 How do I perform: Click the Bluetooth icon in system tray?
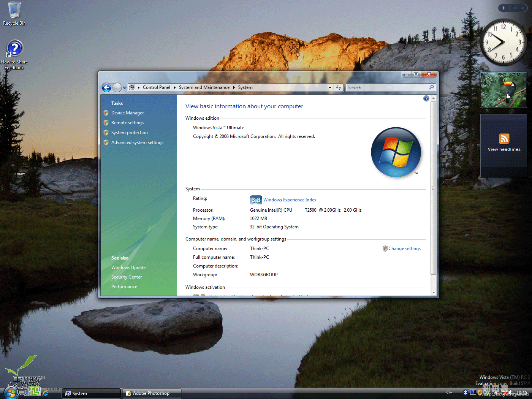pyautogui.click(x=465, y=393)
